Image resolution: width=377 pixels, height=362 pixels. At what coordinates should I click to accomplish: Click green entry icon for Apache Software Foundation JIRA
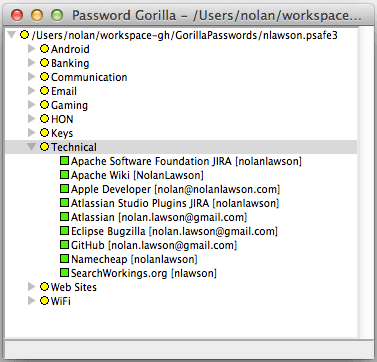click(64, 161)
